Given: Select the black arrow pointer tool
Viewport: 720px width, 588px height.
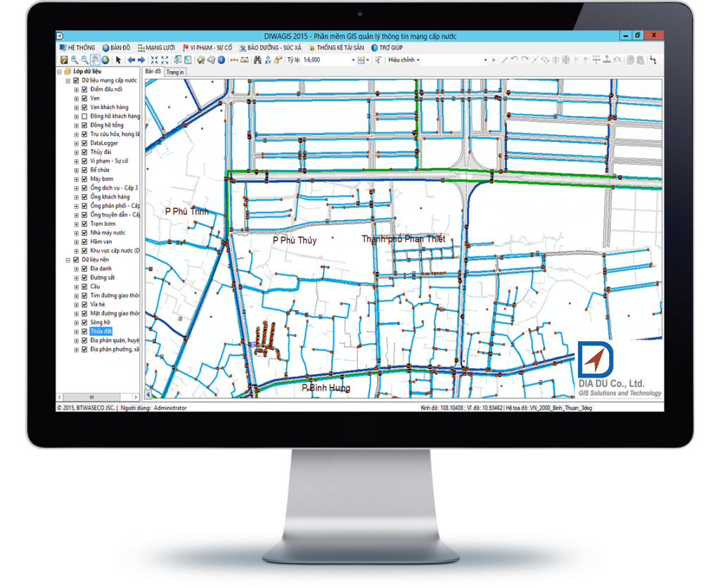Looking at the screenshot, I should point(118,60).
